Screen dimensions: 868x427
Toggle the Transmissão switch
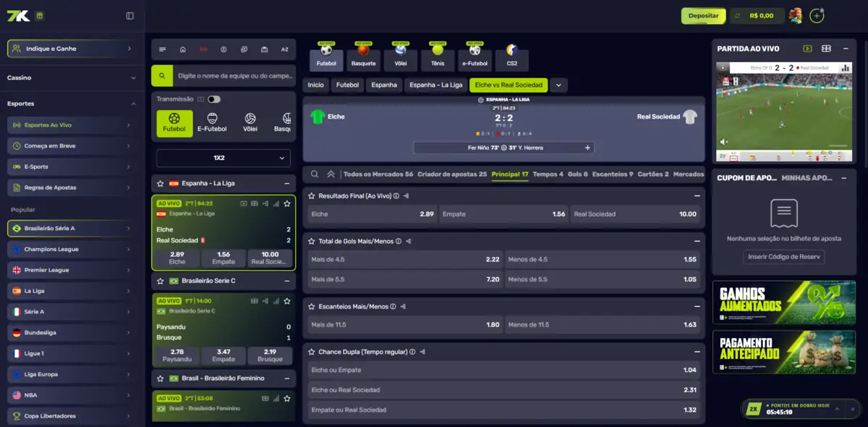click(213, 99)
